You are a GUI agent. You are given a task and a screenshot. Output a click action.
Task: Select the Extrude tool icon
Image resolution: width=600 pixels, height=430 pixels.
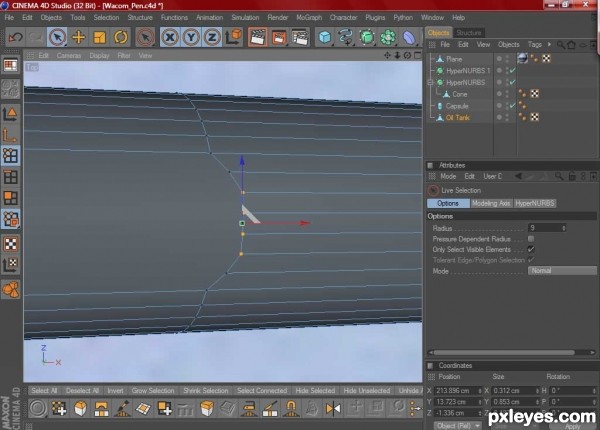tap(207, 408)
